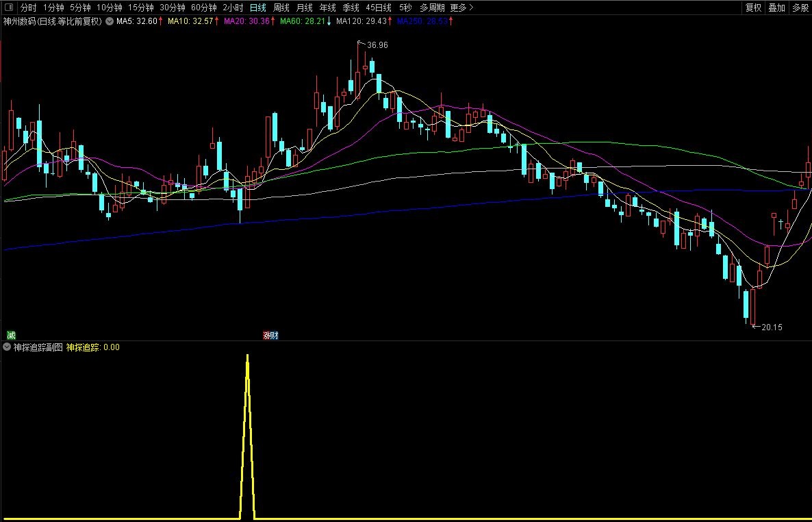Switch to 分时 chart period

click(x=29, y=8)
